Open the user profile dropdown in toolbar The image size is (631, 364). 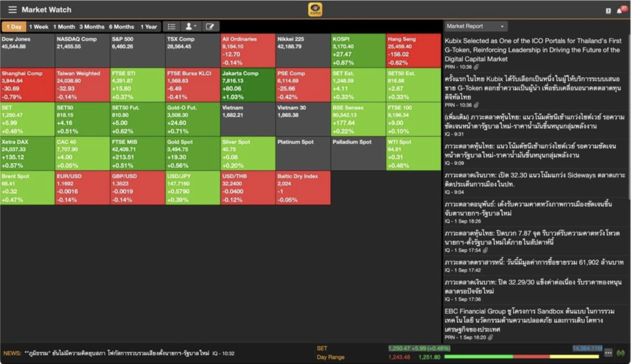[190, 27]
